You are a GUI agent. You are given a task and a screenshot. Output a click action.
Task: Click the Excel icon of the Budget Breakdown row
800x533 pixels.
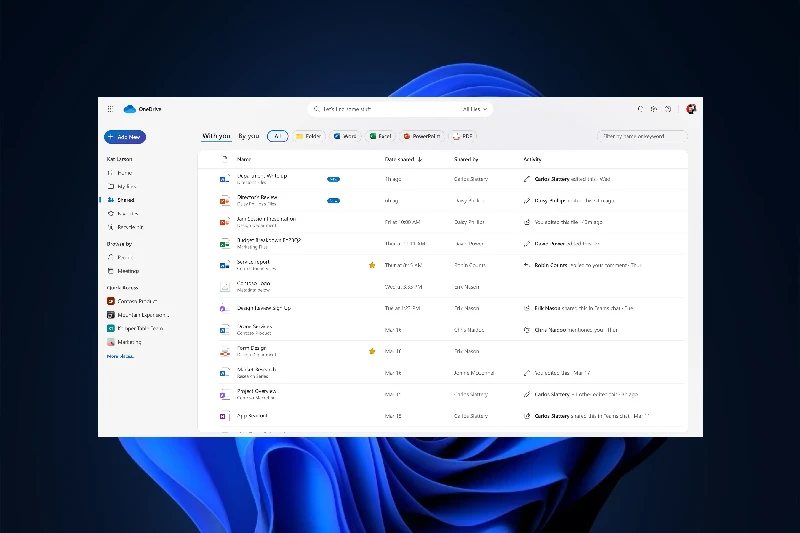pos(224,244)
